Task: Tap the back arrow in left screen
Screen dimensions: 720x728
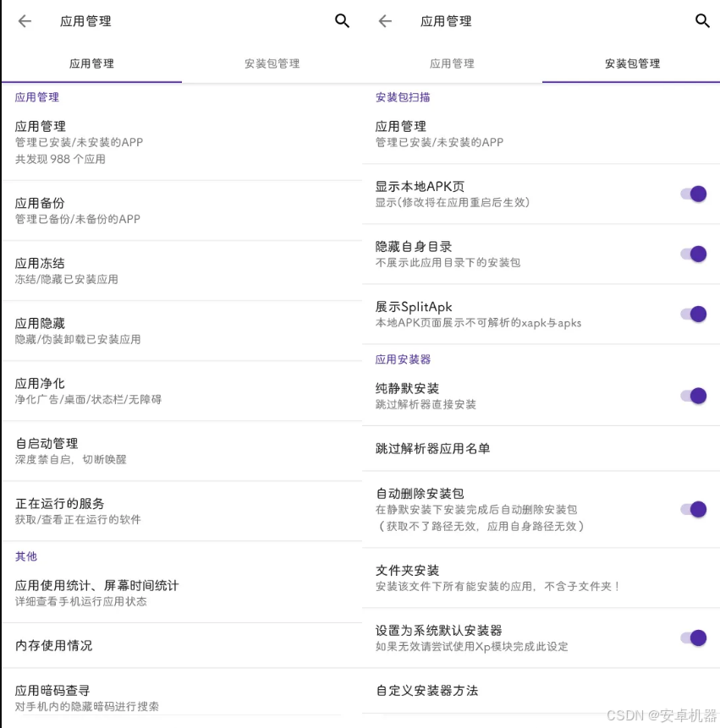Action: (x=25, y=21)
